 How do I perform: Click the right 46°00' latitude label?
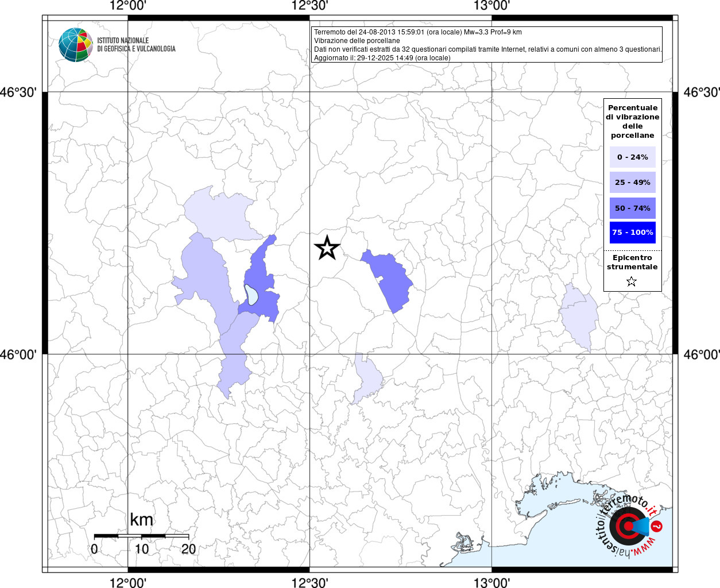click(x=701, y=354)
